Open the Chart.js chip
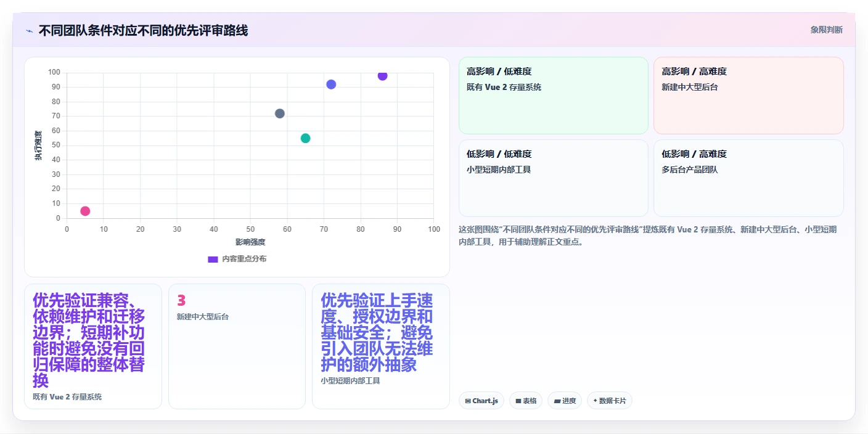 481,401
